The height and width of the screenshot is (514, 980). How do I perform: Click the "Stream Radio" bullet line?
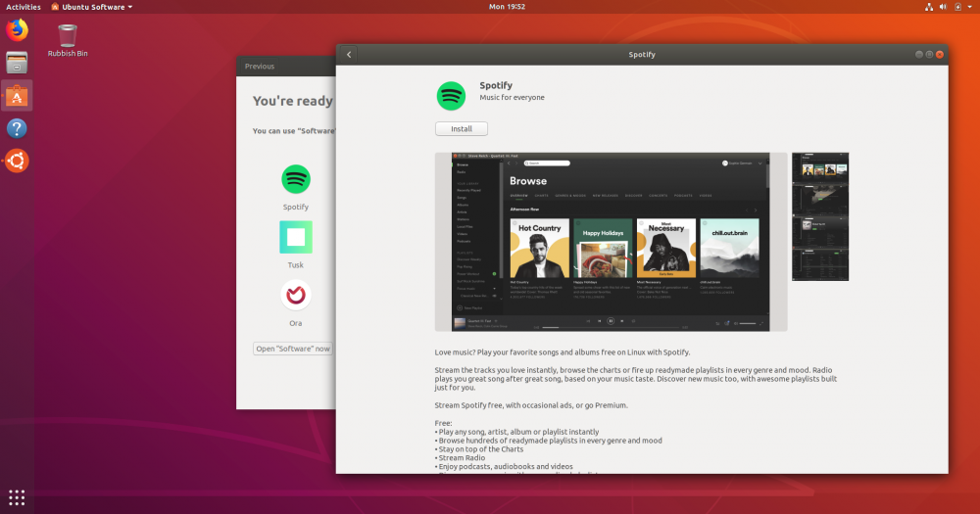(462, 458)
